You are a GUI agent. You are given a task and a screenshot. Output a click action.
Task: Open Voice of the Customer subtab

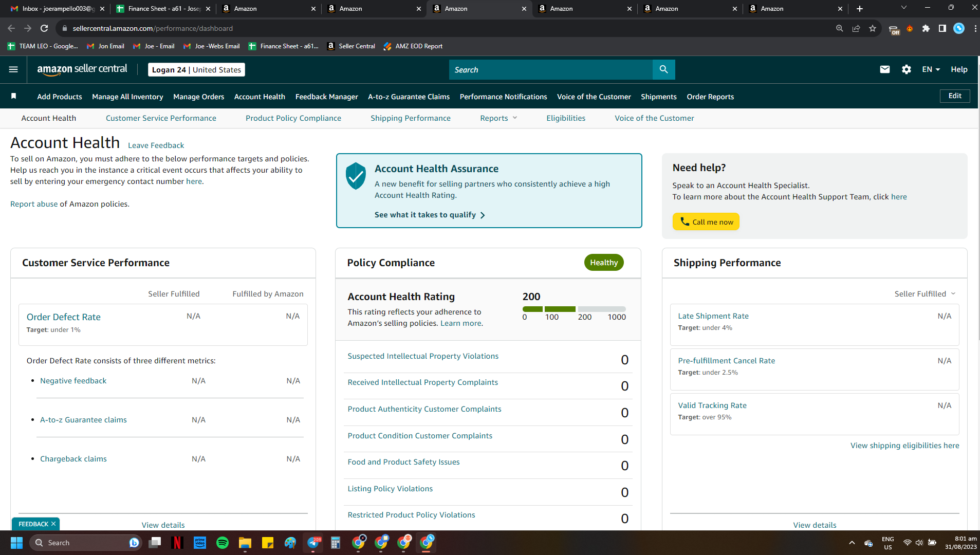coord(654,118)
